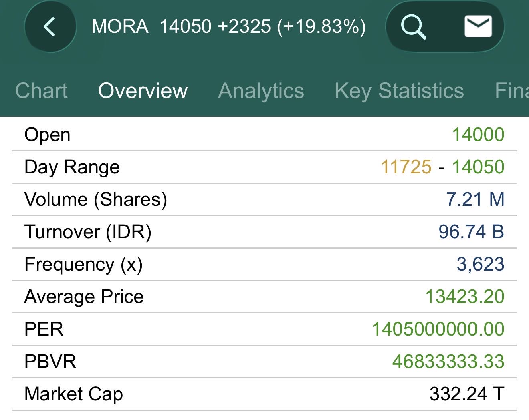529x420 pixels.
Task: Go to the Analytics tab
Action: [x=261, y=90]
